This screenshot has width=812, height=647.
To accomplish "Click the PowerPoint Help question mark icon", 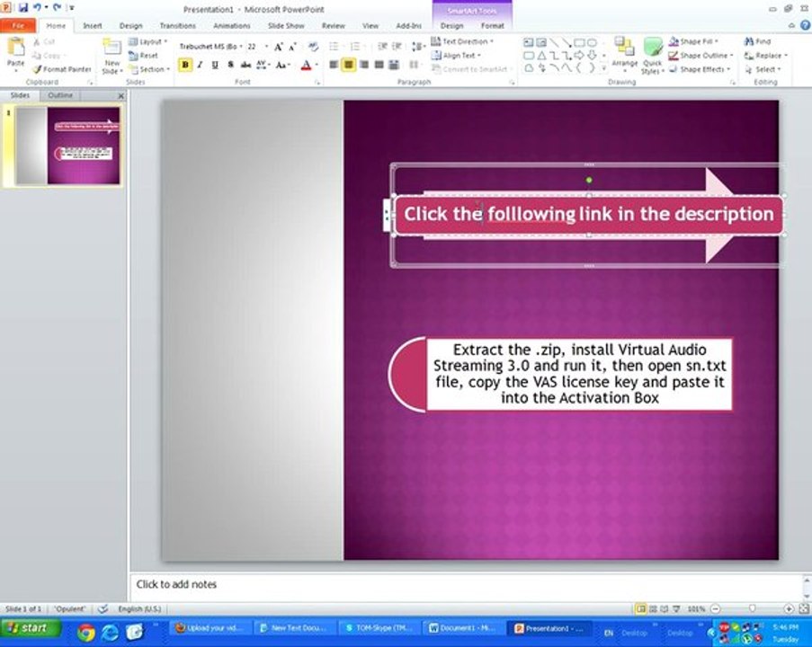I will click(806, 25).
